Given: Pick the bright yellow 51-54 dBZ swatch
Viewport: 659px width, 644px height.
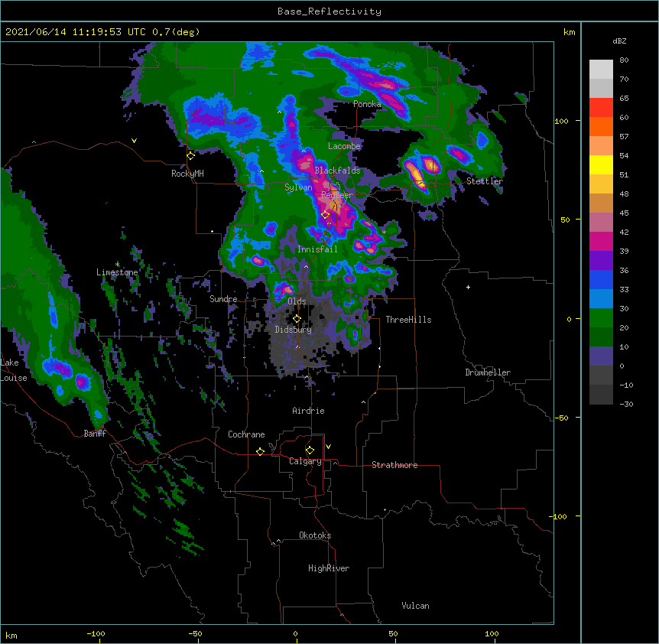Looking at the screenshot, I should pyautogui.click(x=601, y=165).
